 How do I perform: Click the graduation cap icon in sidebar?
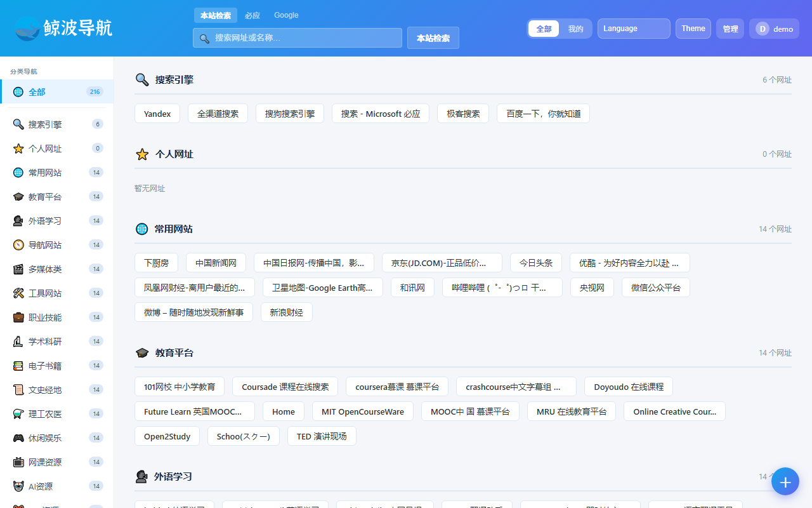(x=18, y=197)
